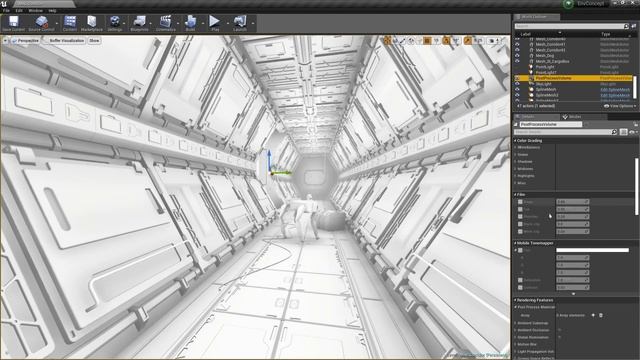Expand the Shadows color grading group
The width and height of the screenshot is (640, 360).
(516, 162)
